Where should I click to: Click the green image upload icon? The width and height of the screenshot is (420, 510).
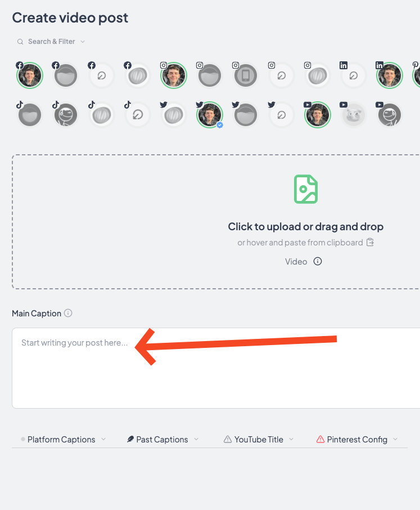pos(306,189)
